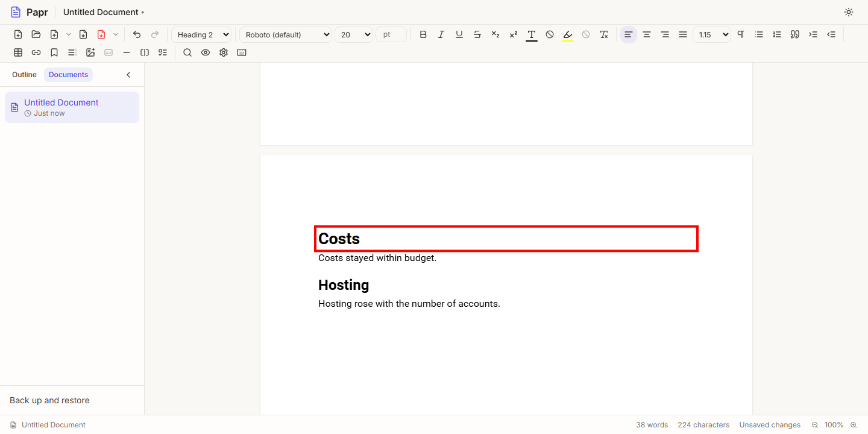The height and width of the screenshot is (434, 868).
Task: Redo the last change
Action: [x=155, y=34]
